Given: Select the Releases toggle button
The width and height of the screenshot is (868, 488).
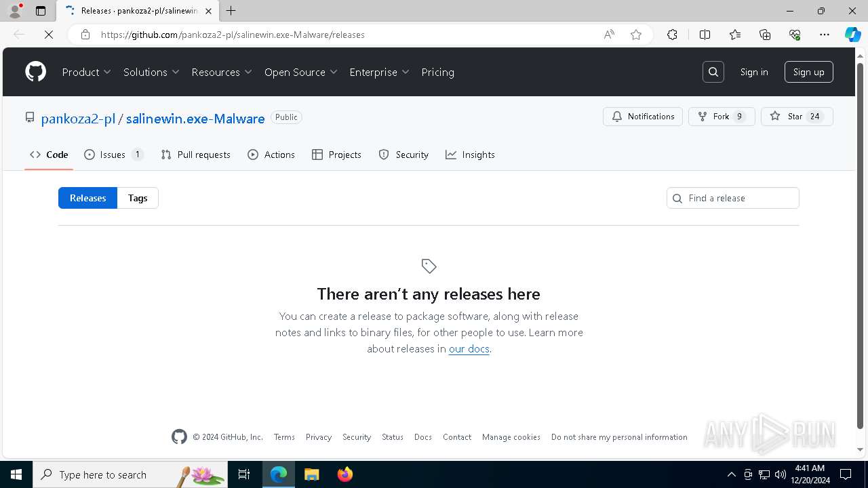Looking at the screenshot, I should pos(88,198).
